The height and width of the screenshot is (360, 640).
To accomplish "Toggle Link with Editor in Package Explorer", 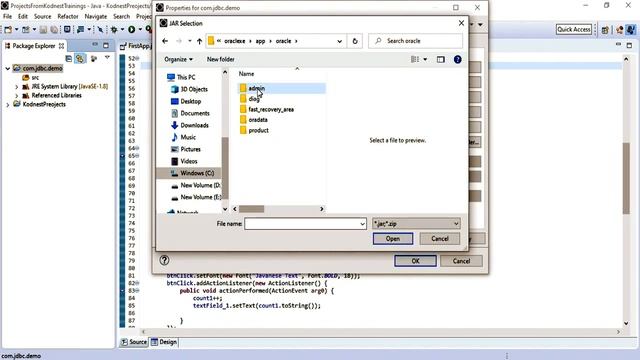I will pos(80,59).
